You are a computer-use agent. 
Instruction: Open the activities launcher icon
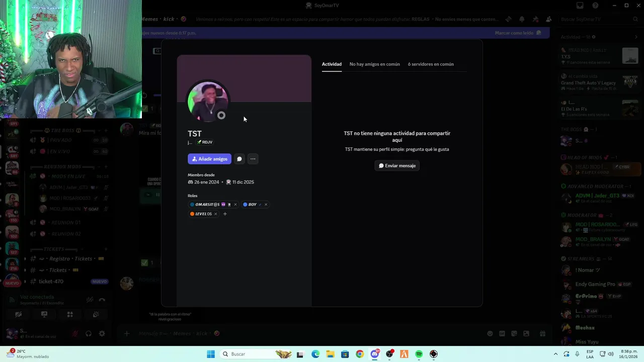[x=70, y=315]
